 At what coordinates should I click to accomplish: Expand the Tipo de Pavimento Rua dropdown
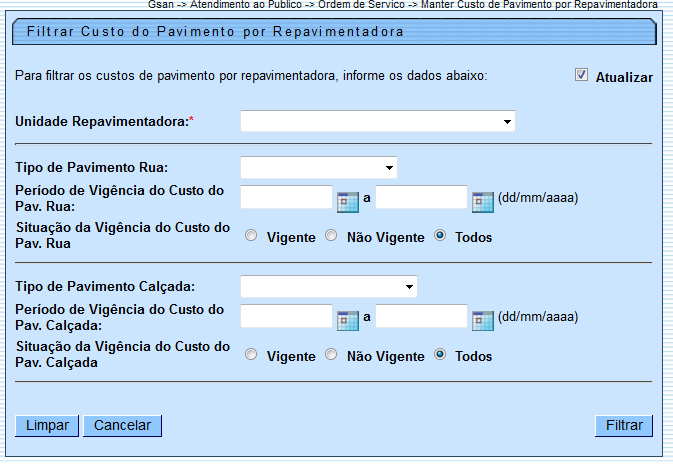click(x=319, y=167)
